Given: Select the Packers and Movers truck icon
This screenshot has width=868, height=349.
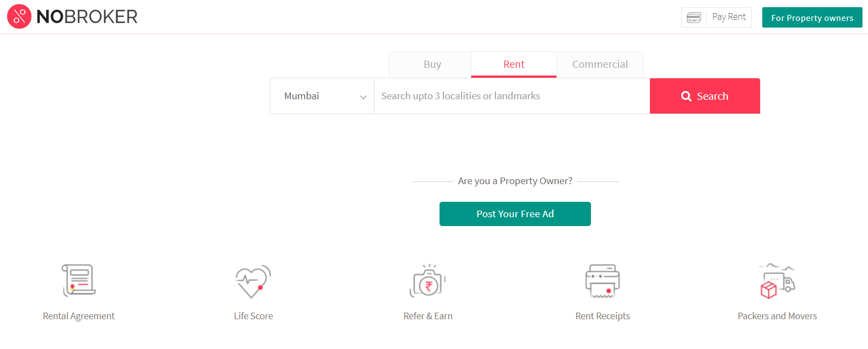Looking at the screenshot, I should [777, 280].
